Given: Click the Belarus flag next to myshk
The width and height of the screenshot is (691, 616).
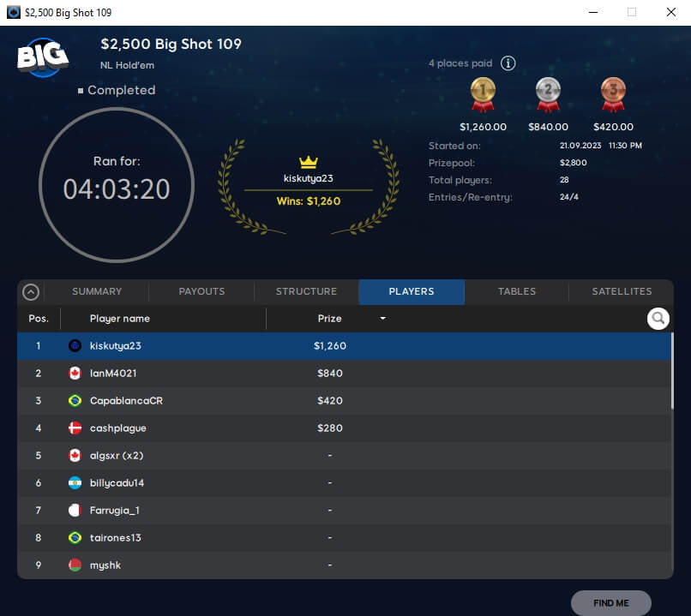Looking at the screenshot, I should 75,565.
